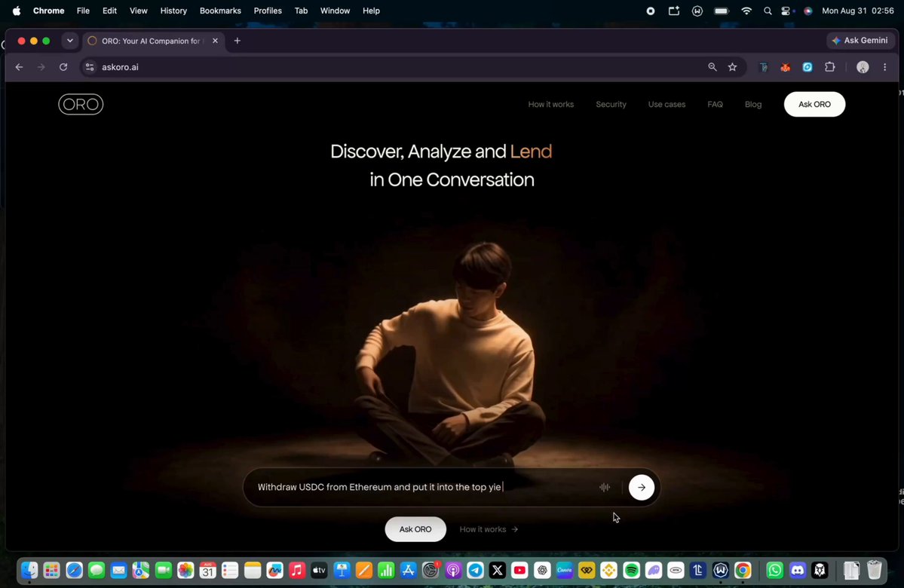Screen dimensions: 904x588
Task: Open the Chrome Extensions puzzle icon
Action: [x=829, y=67]
